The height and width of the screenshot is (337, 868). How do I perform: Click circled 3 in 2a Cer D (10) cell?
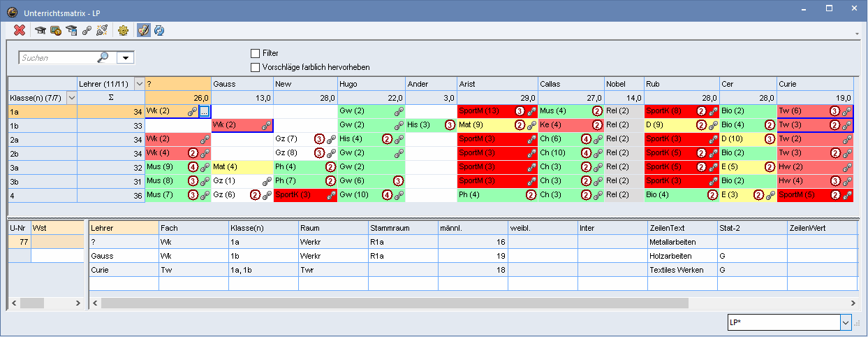(x=770, y=139)
